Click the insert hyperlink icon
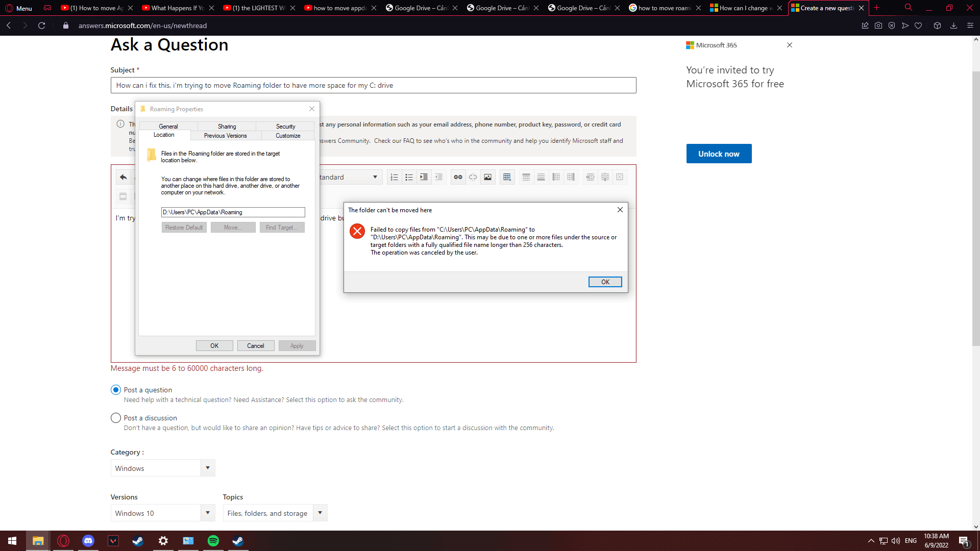This screenshot has height=551, width=980. [x=458, y=177]
